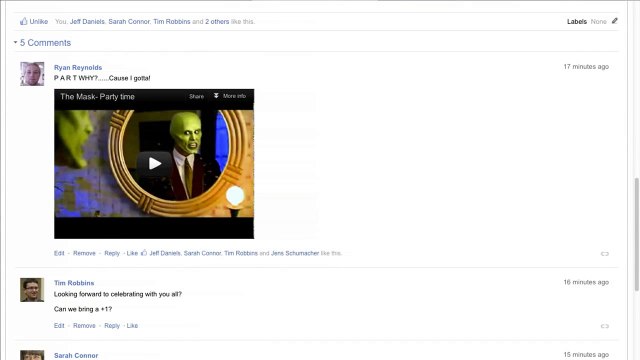Open Sarah Connor's comment author link
The height and width of the screenshot is (360, 640).
point(76,356)
